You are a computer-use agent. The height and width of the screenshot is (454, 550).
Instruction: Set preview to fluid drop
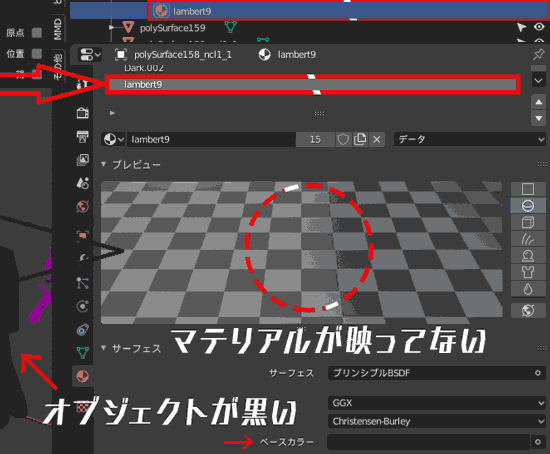(528, 289)
